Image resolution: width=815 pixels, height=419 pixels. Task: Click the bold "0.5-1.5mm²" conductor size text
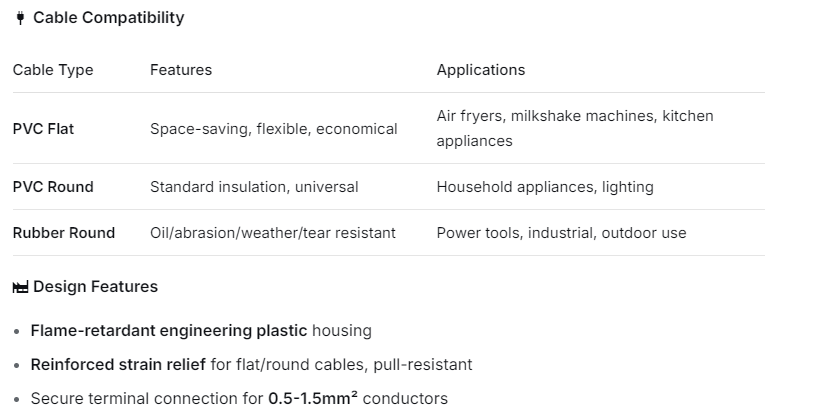pyautogui.click(x=312, y=399)
